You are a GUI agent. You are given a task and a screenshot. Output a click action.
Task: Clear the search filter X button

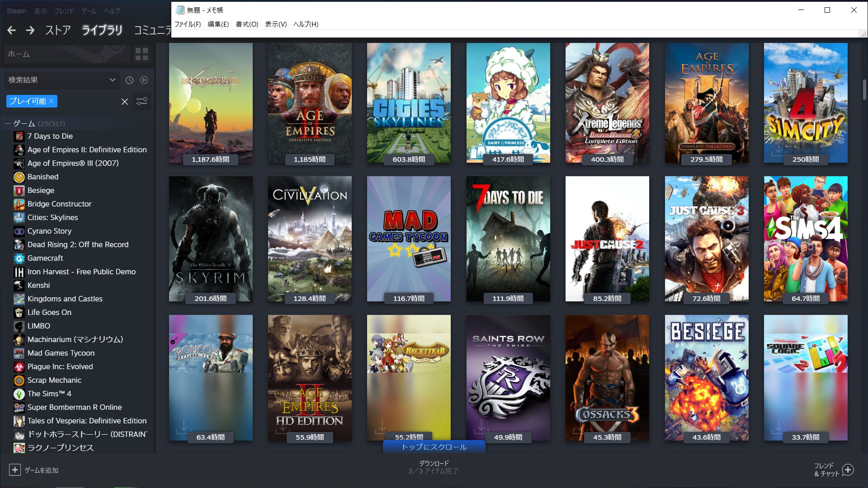[125, 102]
